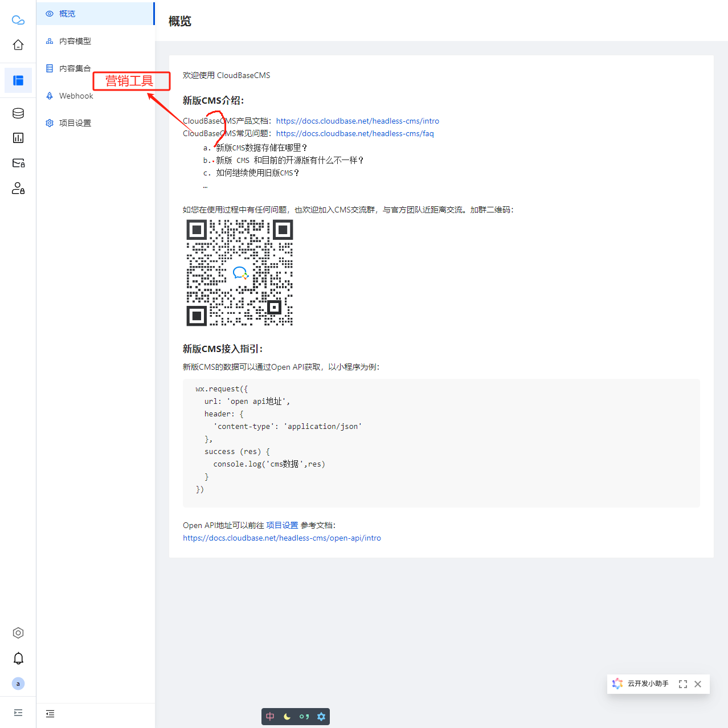Click the user avatar 'a'
This screenshot has width=728, height=728.
click(18, 684)
